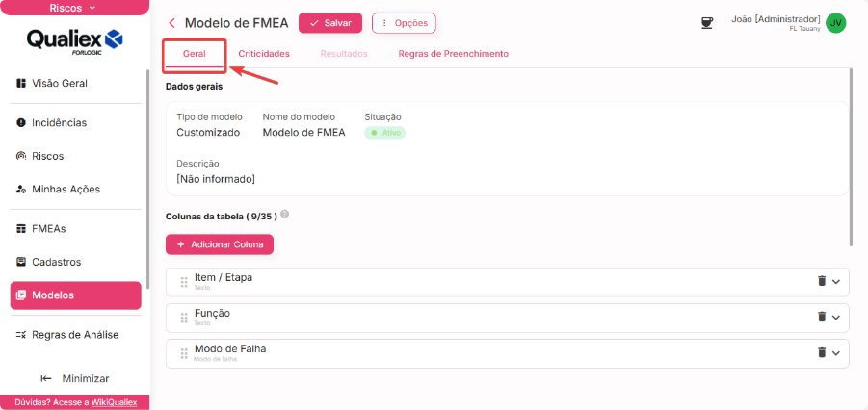
Task: Click drag handle on Função row
Action: click(x=184, y=318)
